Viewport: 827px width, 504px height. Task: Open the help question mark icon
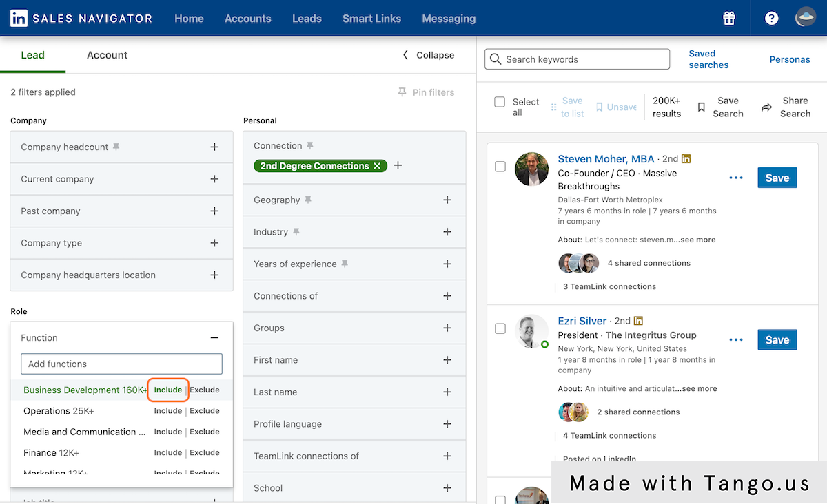[772, 19]
